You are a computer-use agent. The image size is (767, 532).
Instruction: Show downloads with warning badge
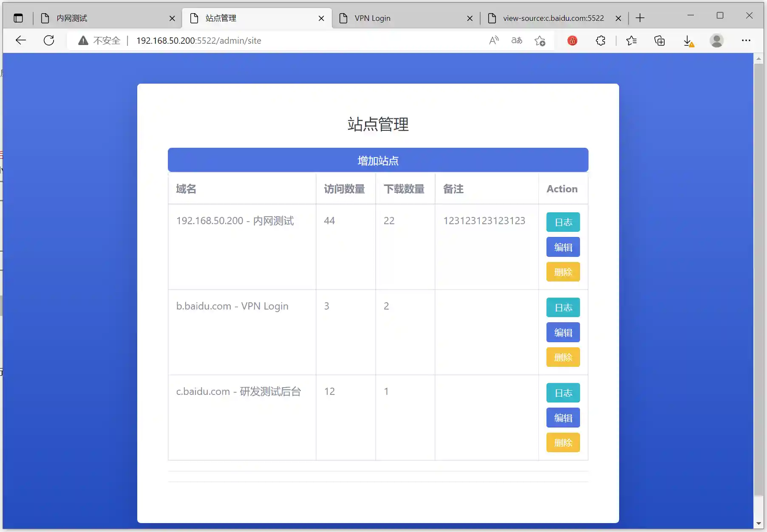click(x=688, y=41)
